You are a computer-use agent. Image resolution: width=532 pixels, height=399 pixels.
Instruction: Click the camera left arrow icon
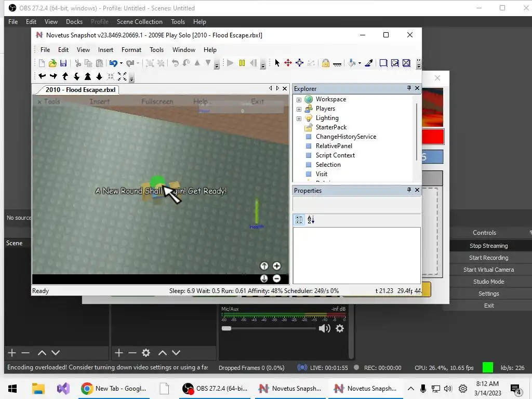click(42, 76)
